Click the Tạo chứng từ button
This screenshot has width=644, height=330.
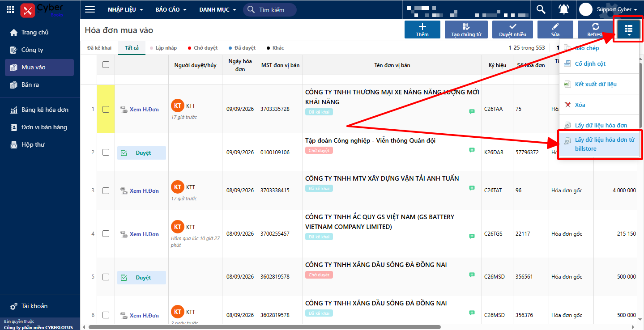[466, 29]
